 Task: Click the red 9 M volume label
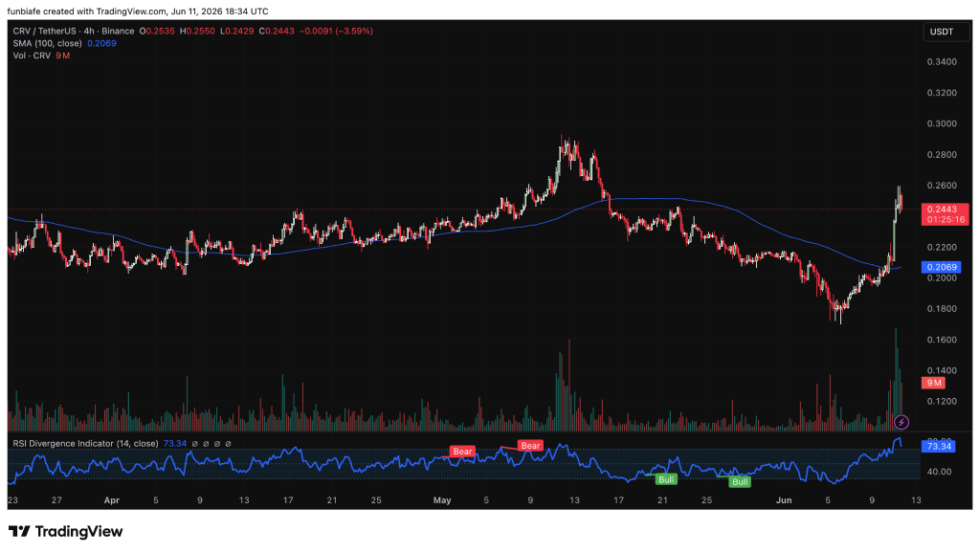pyautogui.click(x=934, y=383)
